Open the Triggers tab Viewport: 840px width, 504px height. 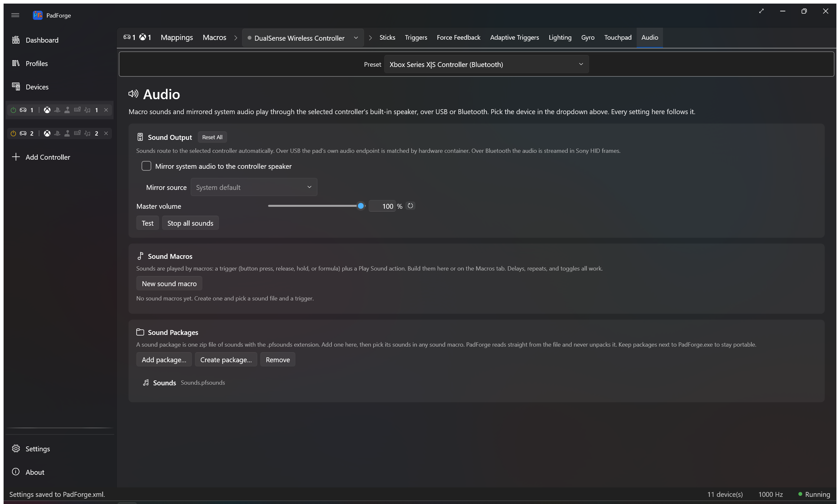(416, 37)
